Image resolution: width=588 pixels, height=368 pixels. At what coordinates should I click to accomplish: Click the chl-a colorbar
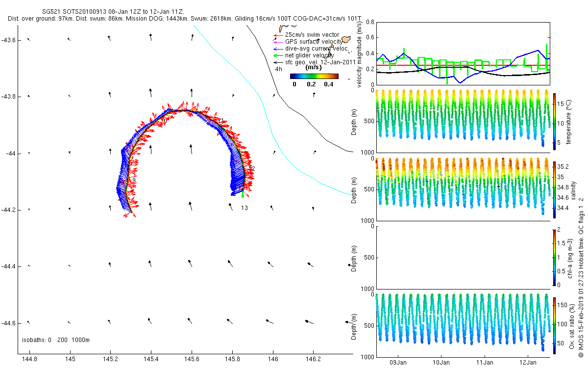(554, 257)
